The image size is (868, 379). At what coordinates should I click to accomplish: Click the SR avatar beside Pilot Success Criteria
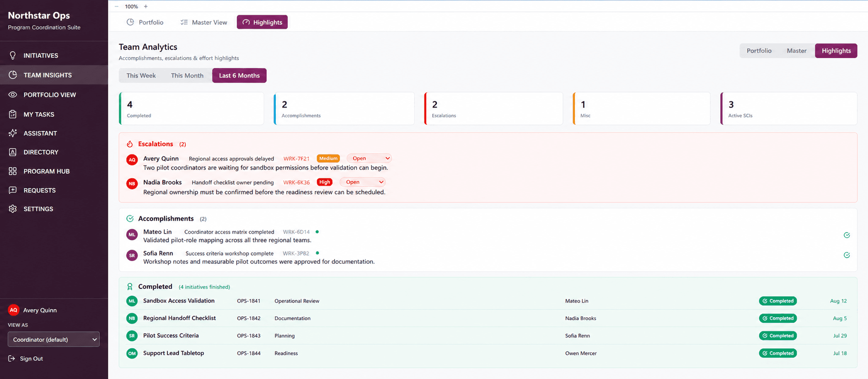coord(132,336)
